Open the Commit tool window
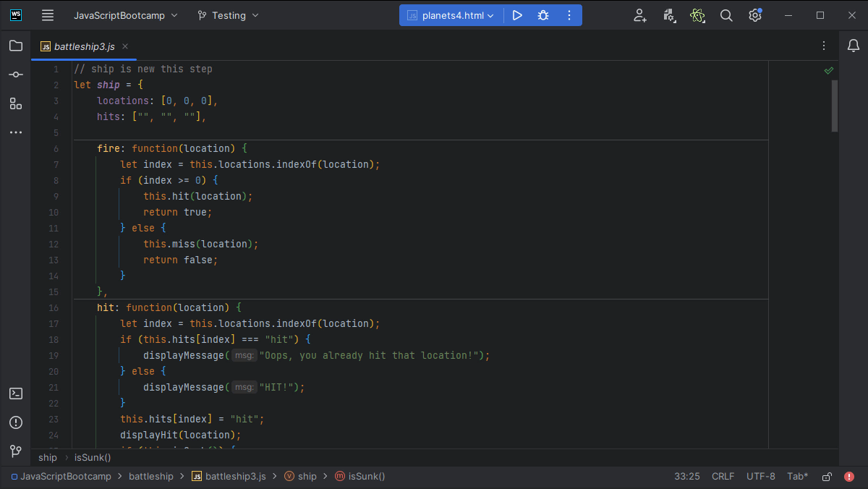 (15, 75)
